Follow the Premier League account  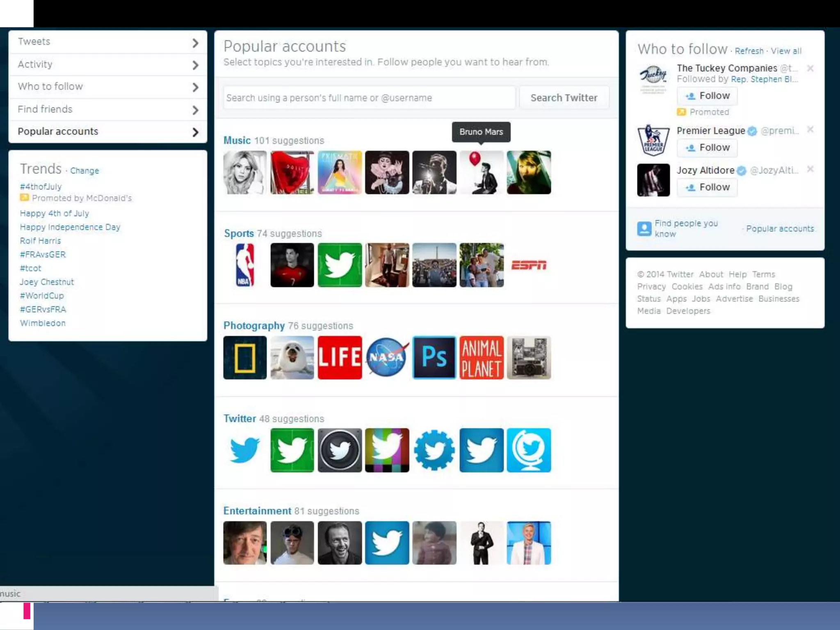(x=707, y=148)
